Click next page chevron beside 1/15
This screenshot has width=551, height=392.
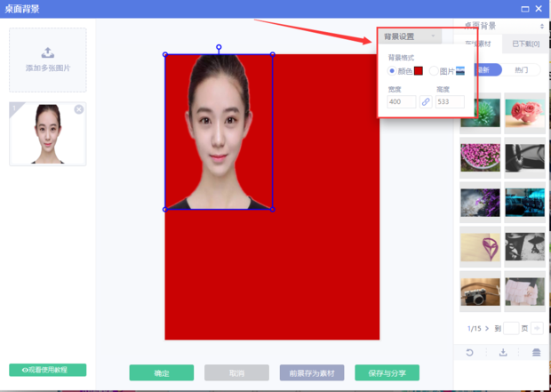(x=487, y=328)
